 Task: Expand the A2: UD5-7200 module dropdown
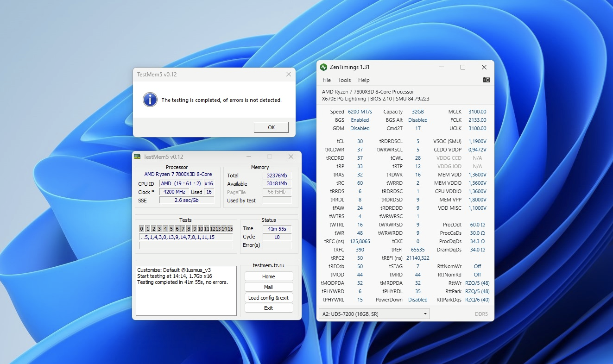point(374,314)
